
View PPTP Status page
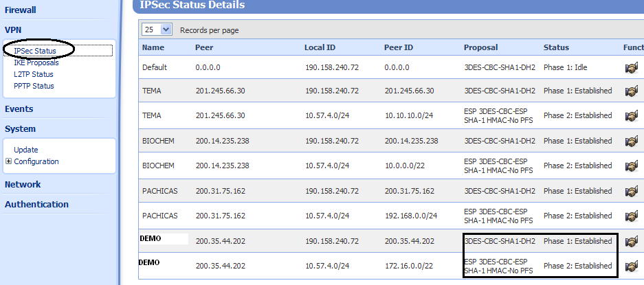click(x=34, y=86)
